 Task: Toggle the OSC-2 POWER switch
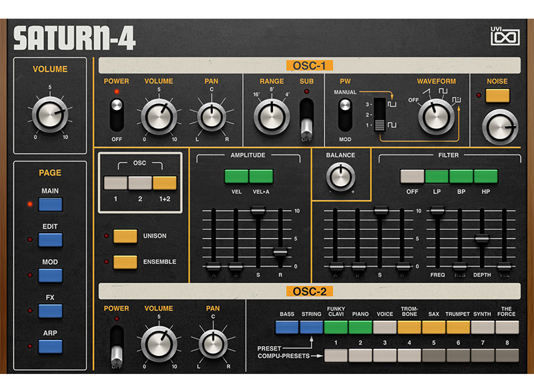click(x=116, y=345)
